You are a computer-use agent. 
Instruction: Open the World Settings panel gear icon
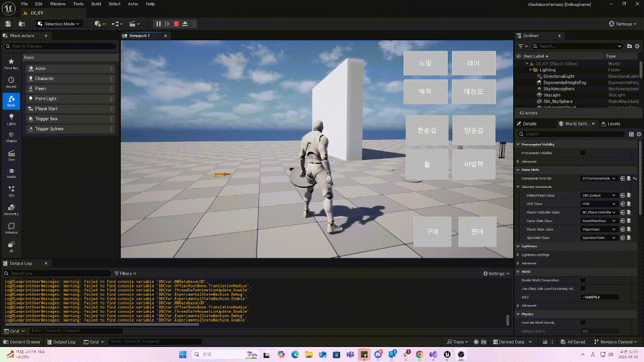[x=639, y=134]
